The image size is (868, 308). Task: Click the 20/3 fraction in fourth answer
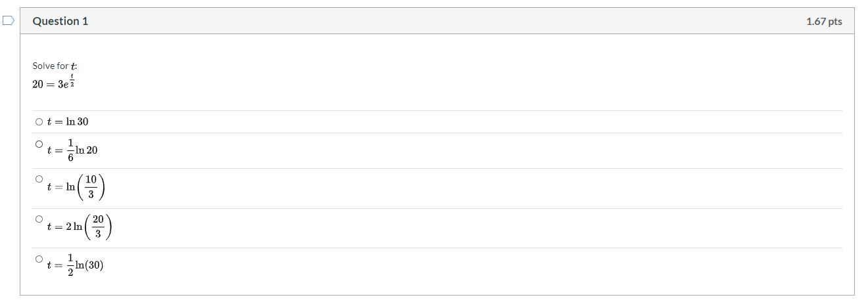coord(98,227)
